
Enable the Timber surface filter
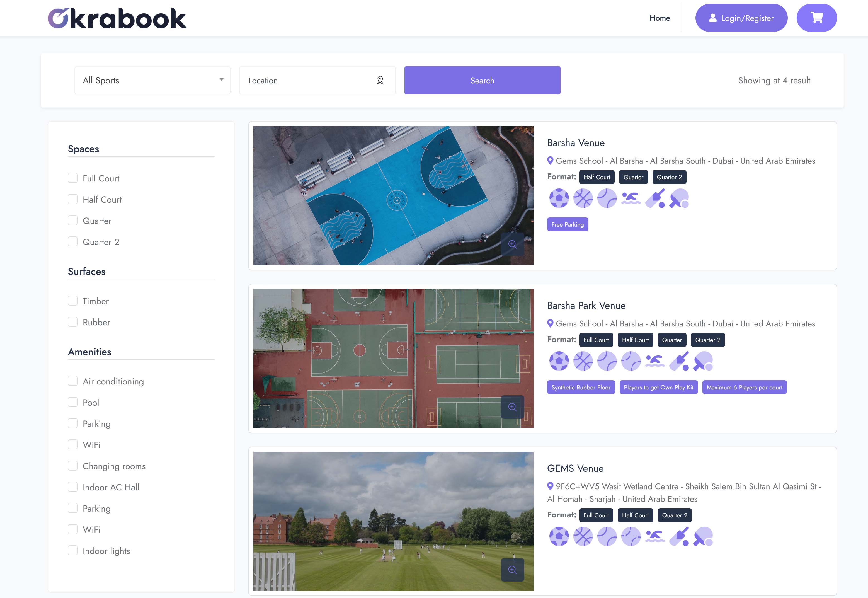pyautogui.click(x=73, y=301)
